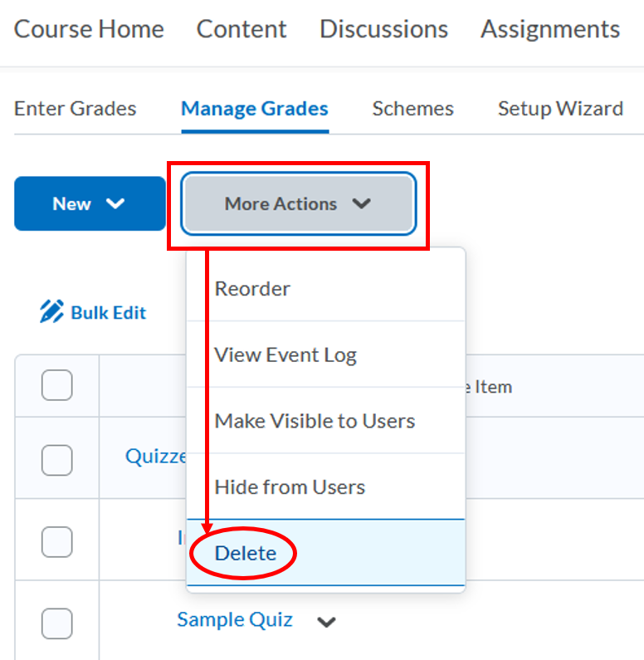Image resolution: width=644 pixels, height=660 pixels.
Task: Open the Discussions navigation link
Action: click(383, 29)
